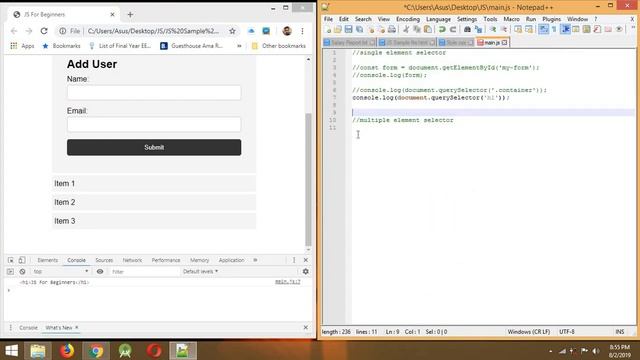Image resolution: width=640 pixels, height=360 pixels.
Task: Close the DevTools panel
Action: coord(306,260)
